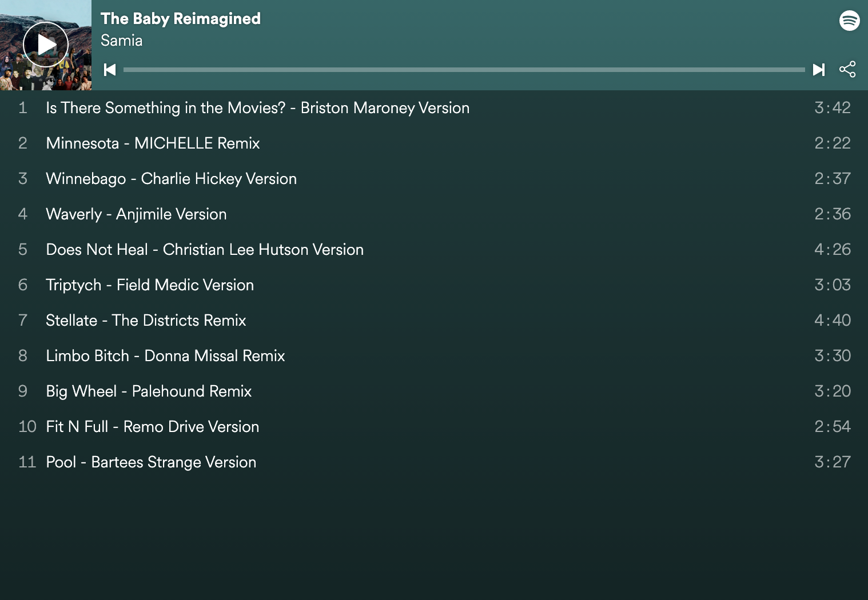This screenshot has width=868, height=600.
Task: Play Triptych - Field Medic Version
Action: coord(434,285)
